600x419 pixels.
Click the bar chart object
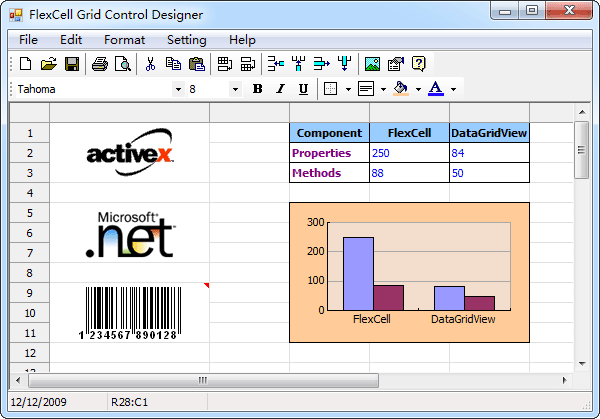409,272
